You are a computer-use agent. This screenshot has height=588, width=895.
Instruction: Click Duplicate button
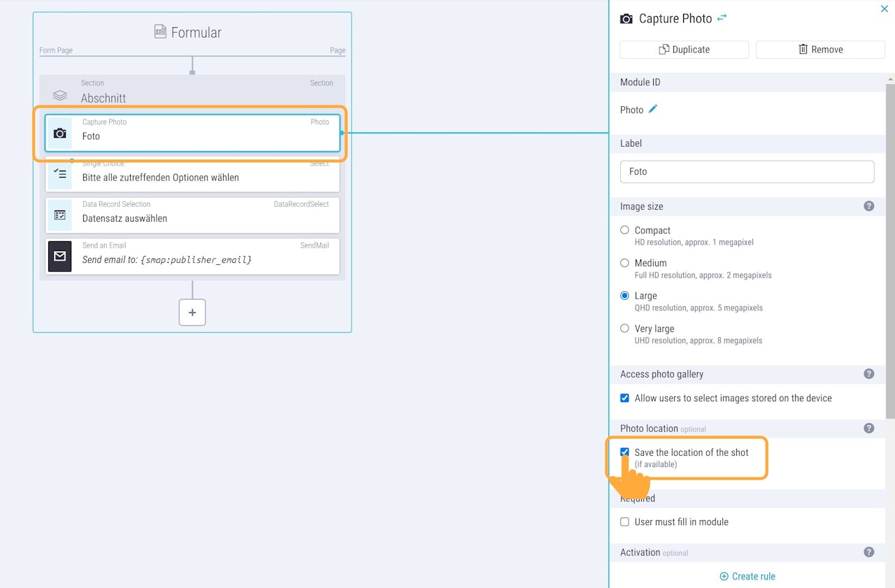[x=684, y=50]
